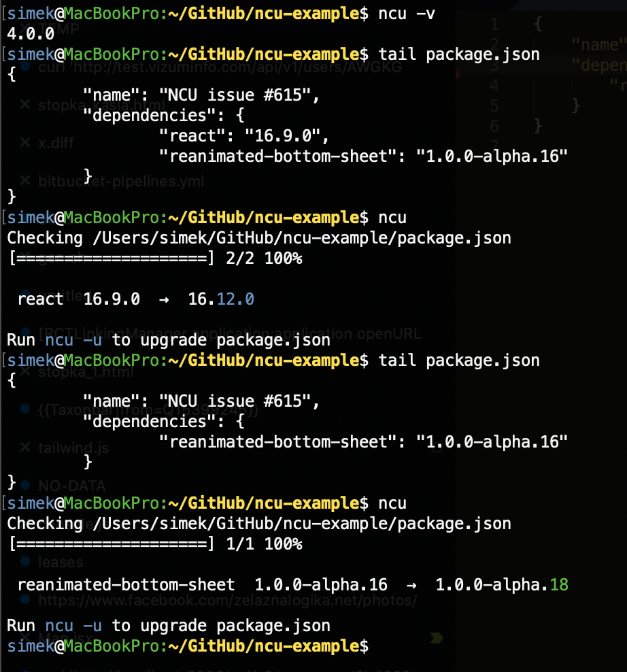Viewport: 627px width, 672px height.
Task: Click the blue '12.0' in the react upgrade version
Action: (235, 299)
